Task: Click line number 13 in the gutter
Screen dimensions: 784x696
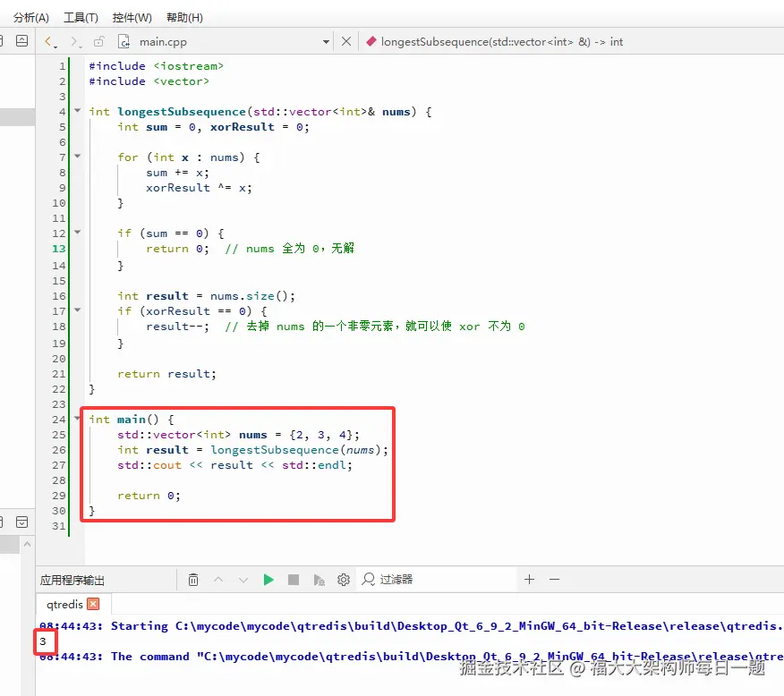Action: (x=58, y=249)
